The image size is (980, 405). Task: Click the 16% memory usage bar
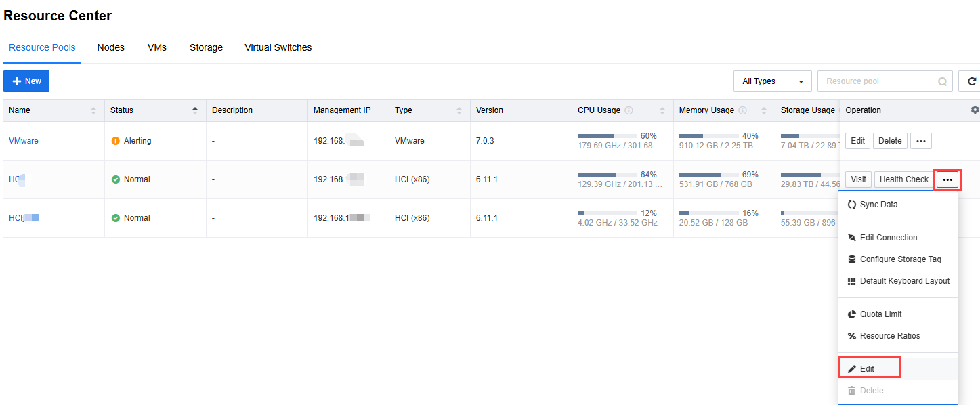pos(708,213)
